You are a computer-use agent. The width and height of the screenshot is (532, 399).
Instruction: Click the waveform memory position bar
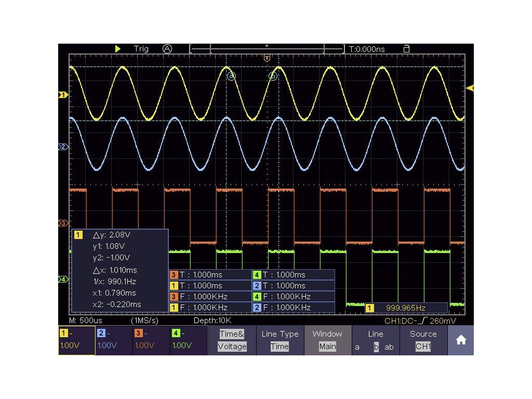pyautogui.click(x=267, y=49)
